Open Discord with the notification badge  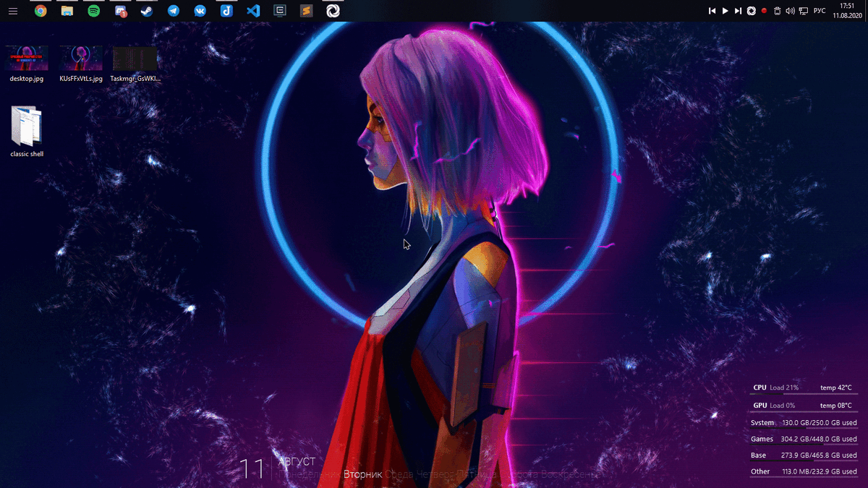pyautogui.click(x=121, y=11)
